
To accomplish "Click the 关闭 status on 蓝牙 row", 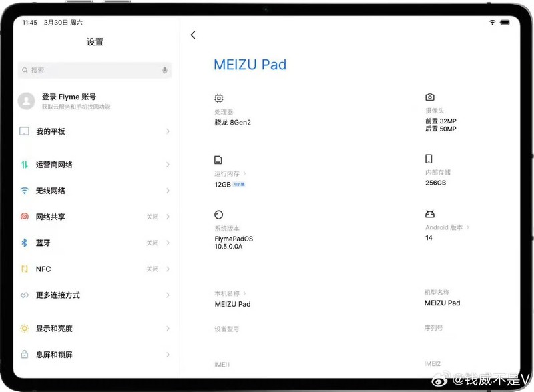I will [x=152, y=243].
